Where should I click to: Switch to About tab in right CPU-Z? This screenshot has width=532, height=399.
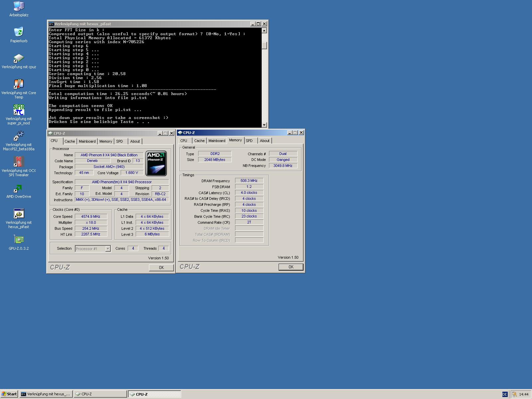click(265, 141)
